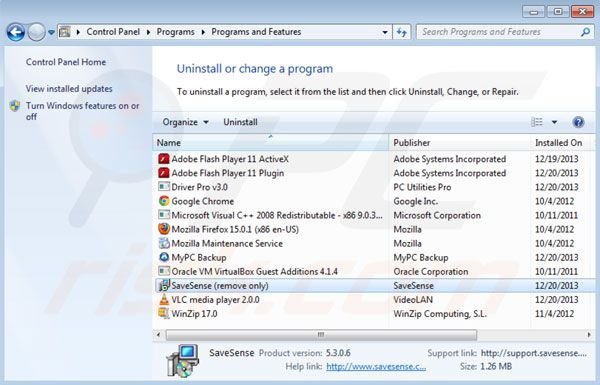This screenshot has height=385, width=600.
Task: Click the VideoLAN publisher cell
Action: click(x=413, y=300)
